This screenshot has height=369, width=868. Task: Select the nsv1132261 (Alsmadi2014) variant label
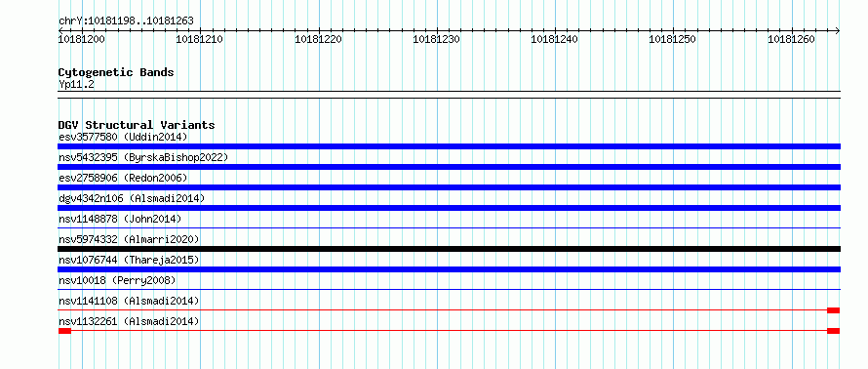click(129, 321)
